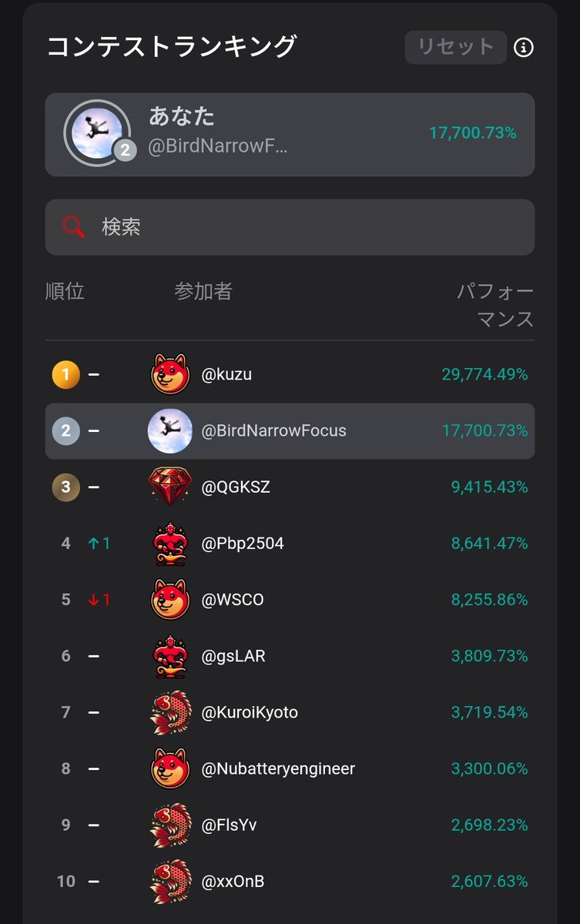Click the silver rank 2 medal in list

(65, 431)
